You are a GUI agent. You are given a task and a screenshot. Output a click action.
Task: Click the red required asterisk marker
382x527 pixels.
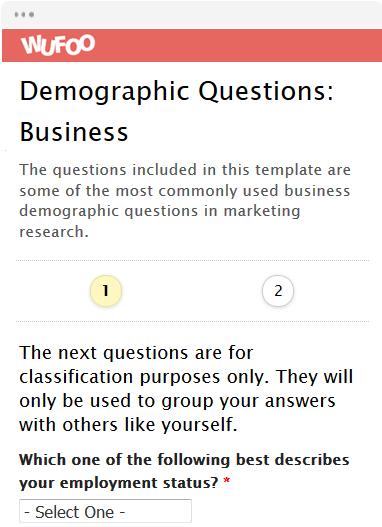tap(227, 481)
